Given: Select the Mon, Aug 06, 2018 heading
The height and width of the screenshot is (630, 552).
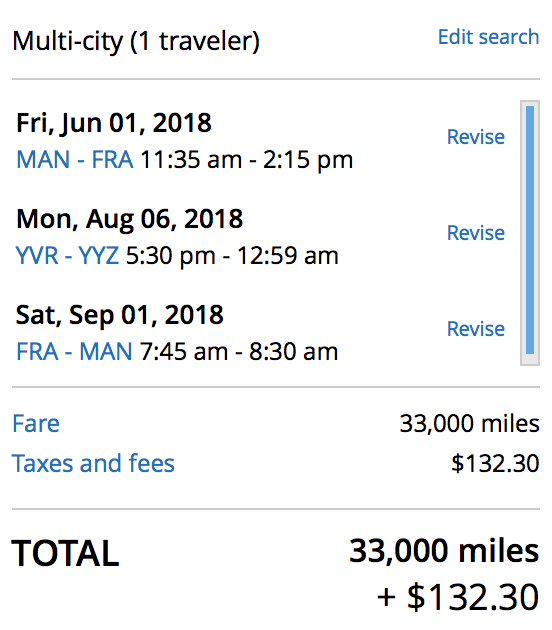Looking at the screenshot, I should point(129,219).
